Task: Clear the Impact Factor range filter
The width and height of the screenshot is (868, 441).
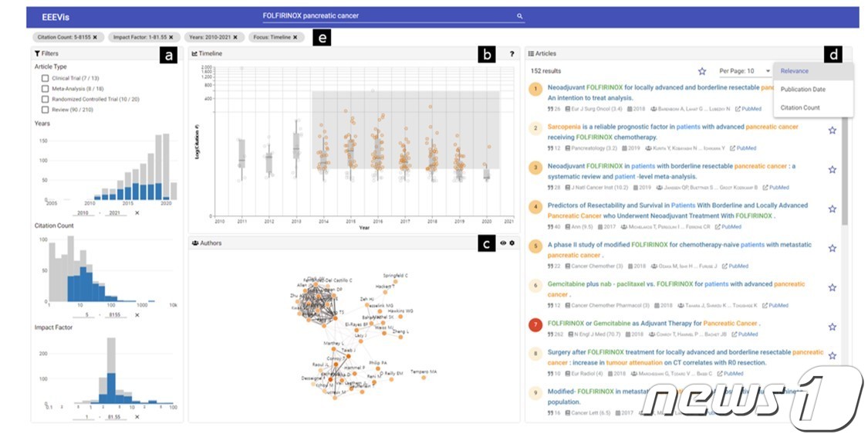Action: tap(137, 417)
